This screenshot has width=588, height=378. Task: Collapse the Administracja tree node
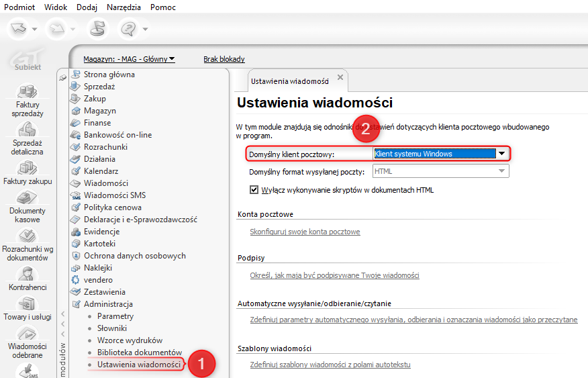[x=76, y=304]
